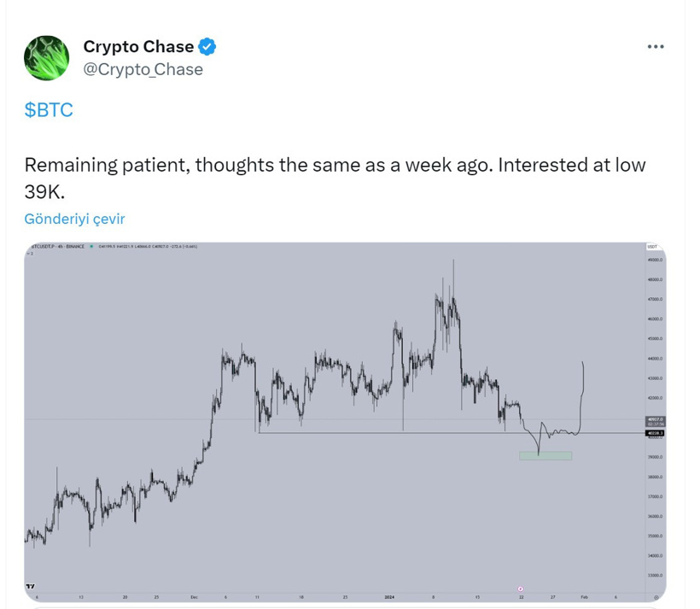This screenshot has width=700, height=609.
Task: Click the $BTC cashtag link
Action: click(x=49, y=109)
